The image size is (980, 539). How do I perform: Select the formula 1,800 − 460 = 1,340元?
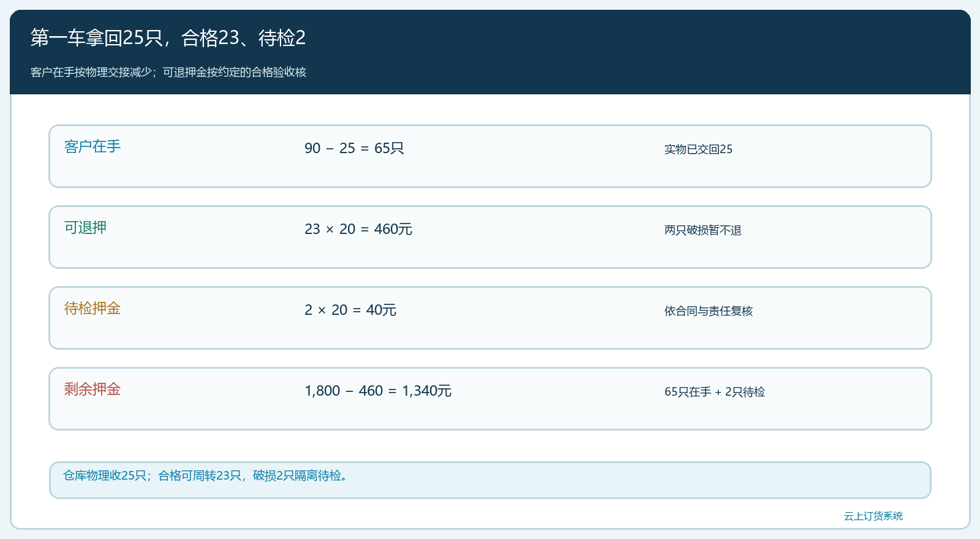(378, 391)
